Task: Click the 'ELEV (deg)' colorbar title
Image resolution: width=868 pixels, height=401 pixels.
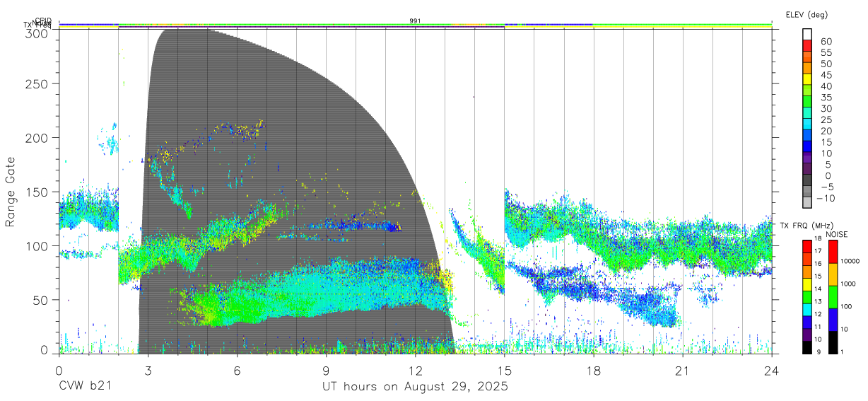Action: coord(807,15)
